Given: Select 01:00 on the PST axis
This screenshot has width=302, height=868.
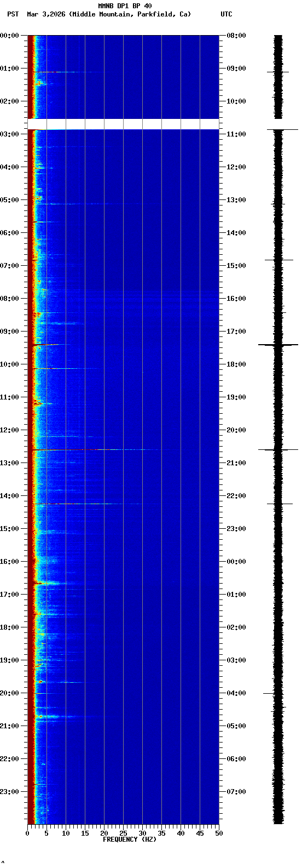Looking at the screenshot, I should [9, 68].
